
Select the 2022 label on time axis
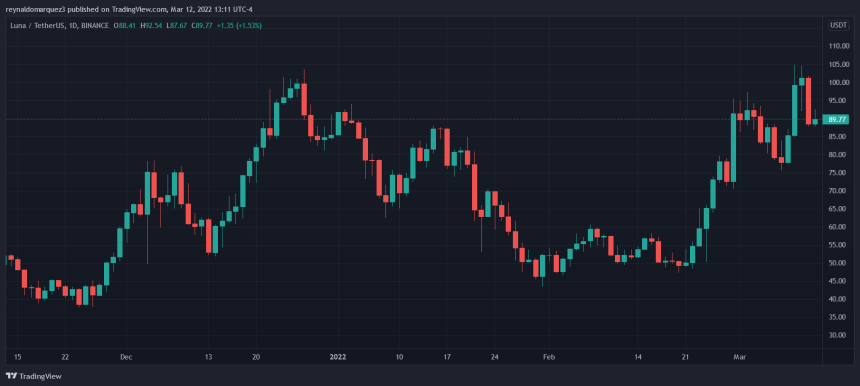tap(337, 357)
